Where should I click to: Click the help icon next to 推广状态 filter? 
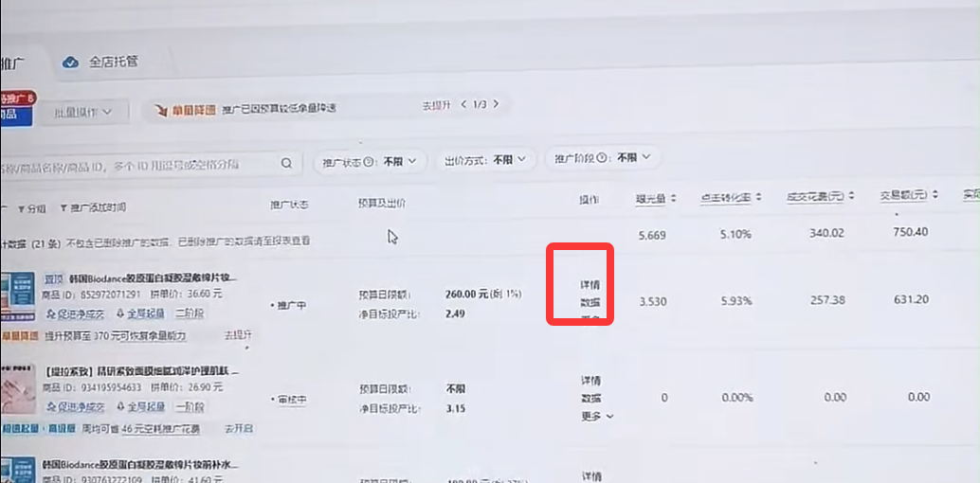point(369,162)
